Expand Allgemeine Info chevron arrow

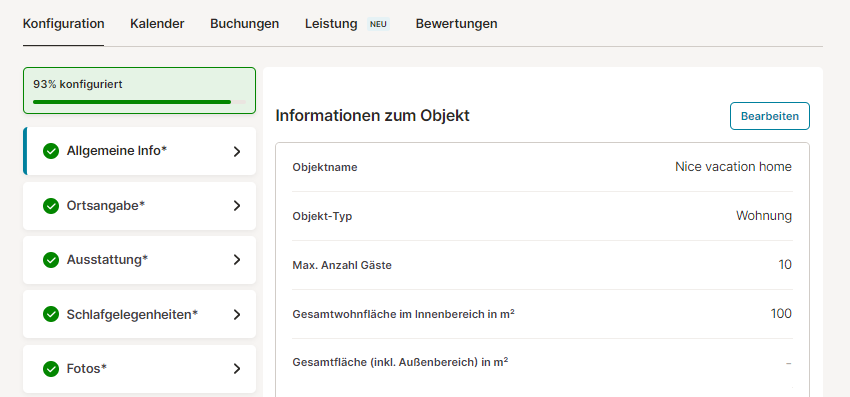click(236, 152)
